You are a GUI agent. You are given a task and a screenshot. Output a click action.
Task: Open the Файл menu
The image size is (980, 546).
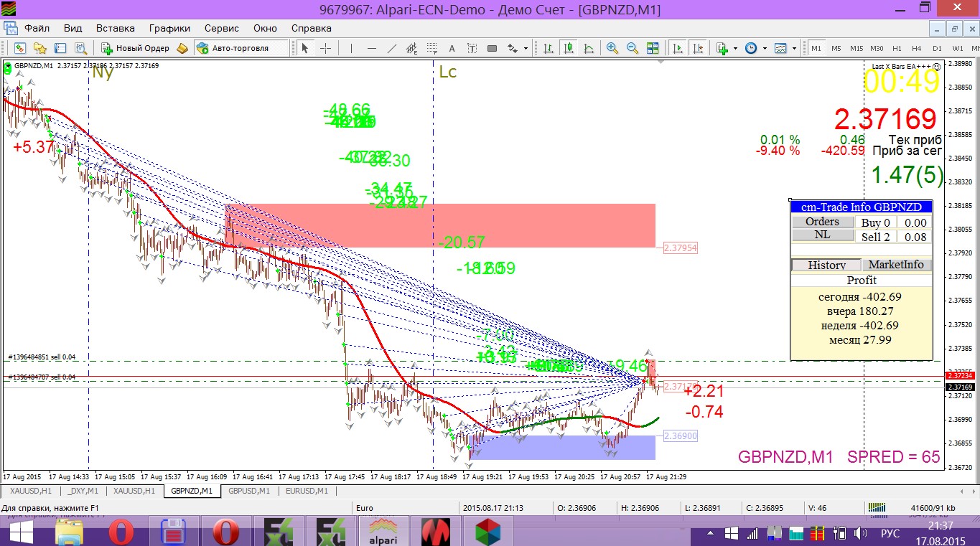click(37, 28)
